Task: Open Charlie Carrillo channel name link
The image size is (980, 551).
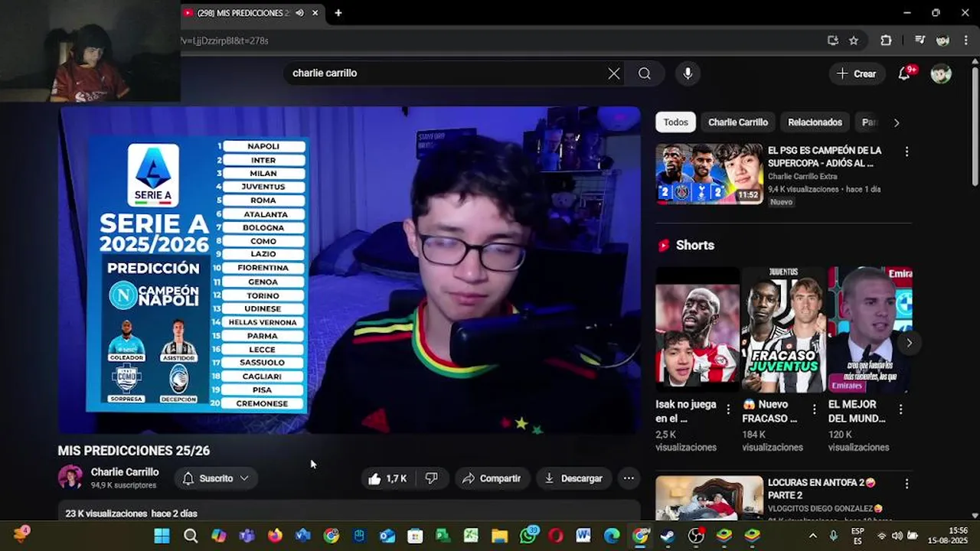Action: (x=125, y=472)
